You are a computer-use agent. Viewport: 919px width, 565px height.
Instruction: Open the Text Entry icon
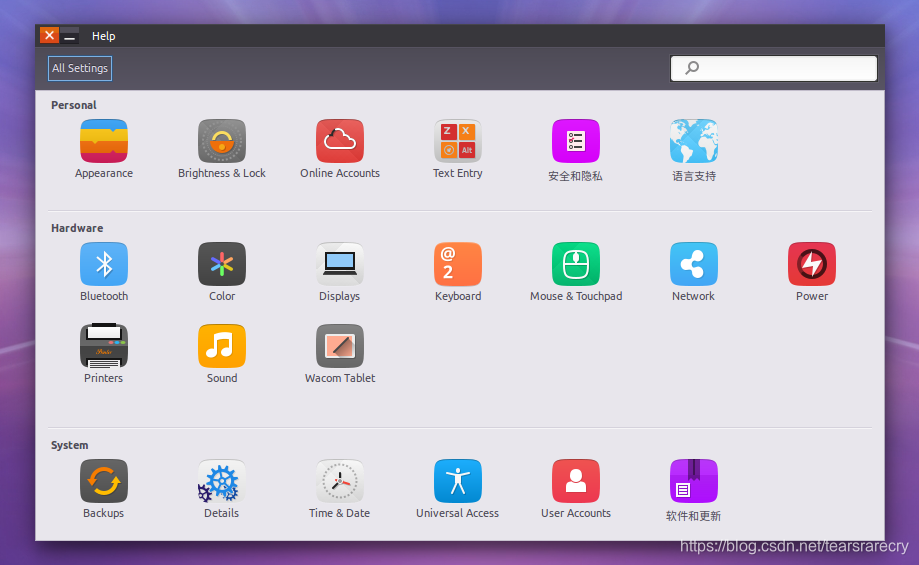coord(458,141)
